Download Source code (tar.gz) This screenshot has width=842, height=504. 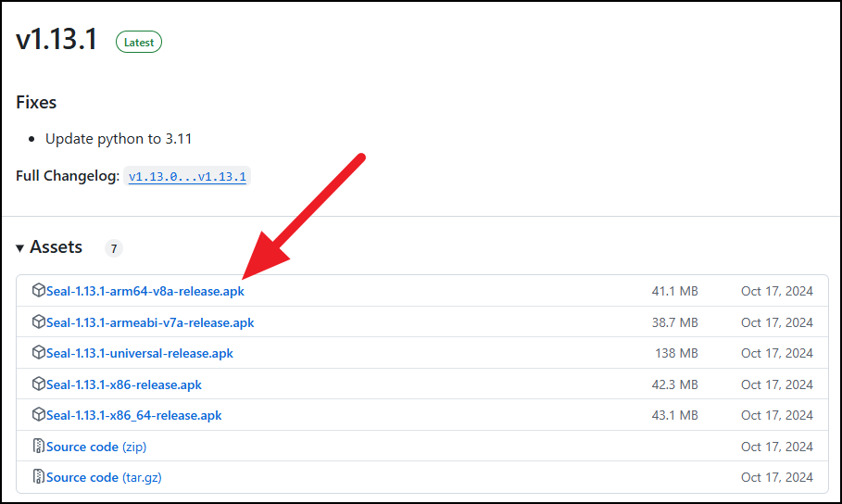(x=104, y=478)
